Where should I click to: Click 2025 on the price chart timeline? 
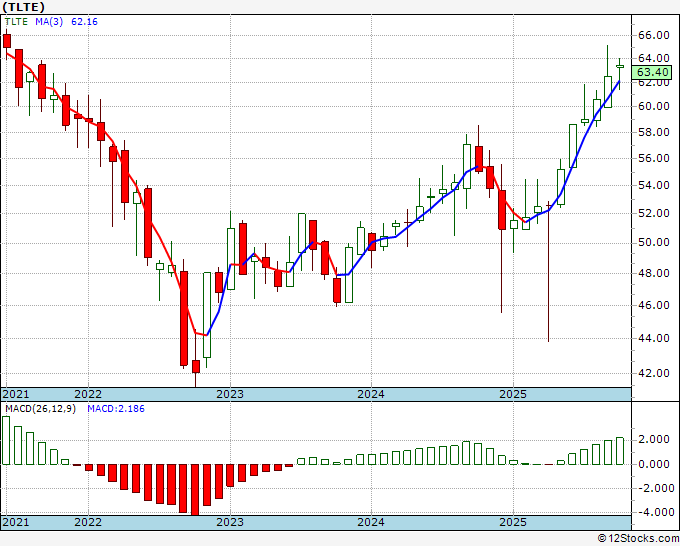point(513,394)
